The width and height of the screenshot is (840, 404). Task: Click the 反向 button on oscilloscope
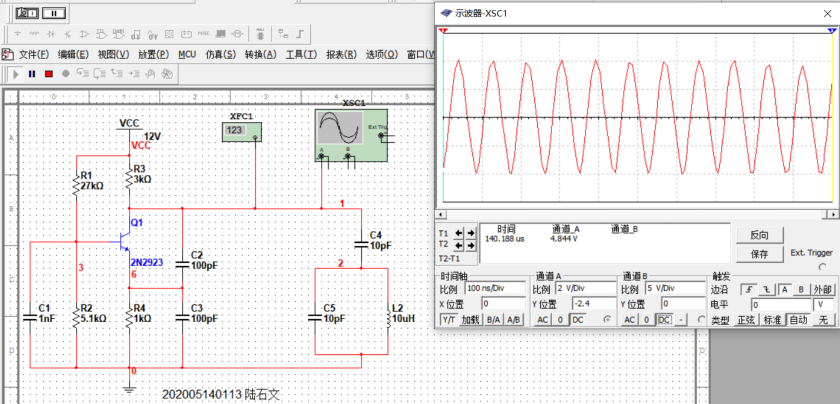759,235
